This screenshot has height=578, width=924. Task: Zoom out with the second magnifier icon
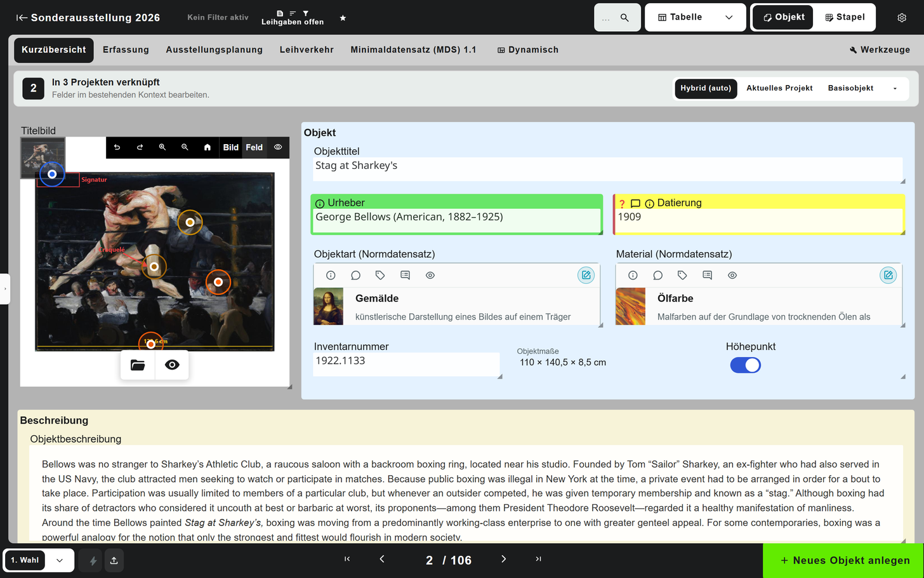tap(185, 147)
